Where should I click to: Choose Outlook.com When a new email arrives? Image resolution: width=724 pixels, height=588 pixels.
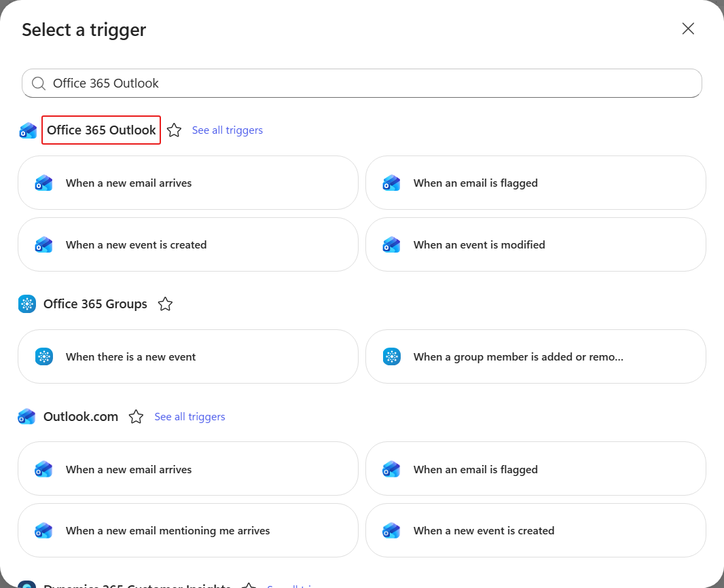click(x=188, y=469)
